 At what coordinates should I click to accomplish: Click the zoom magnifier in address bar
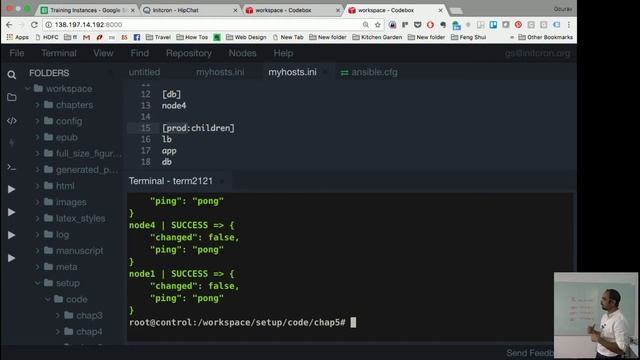tap(366, 25)
